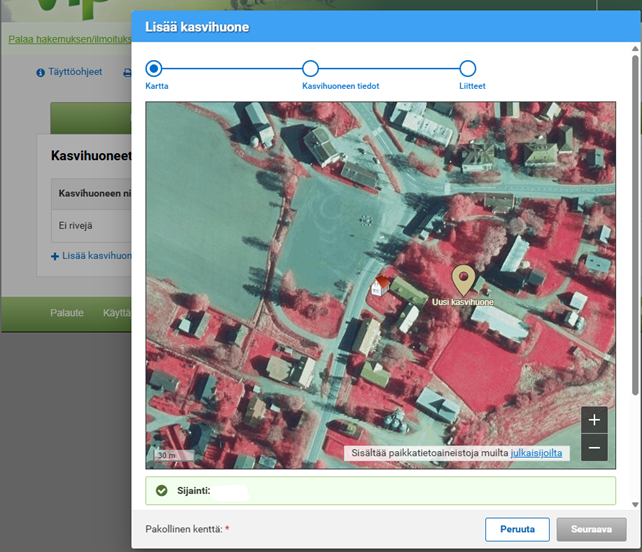Screen dimensions: 642x552
Task: Click the small red house icon on map
Action: (x=379, y=287)
